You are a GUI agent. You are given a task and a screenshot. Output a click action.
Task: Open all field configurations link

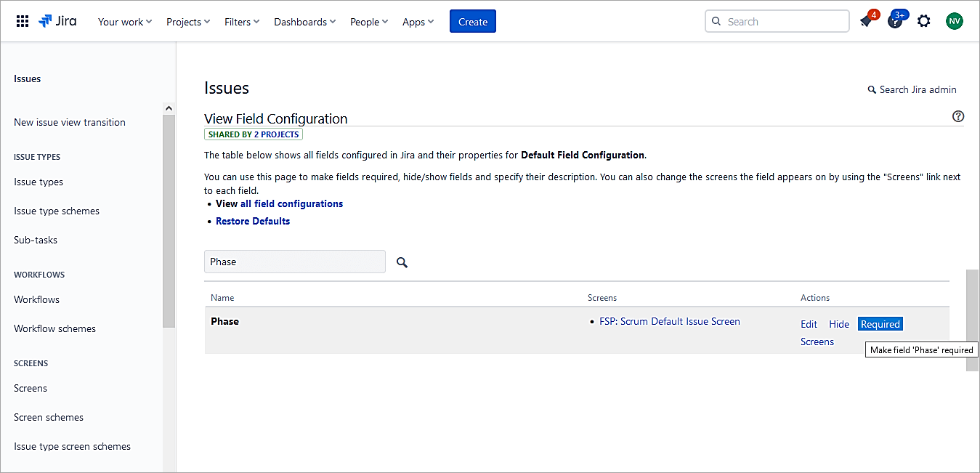pos(291,203)
